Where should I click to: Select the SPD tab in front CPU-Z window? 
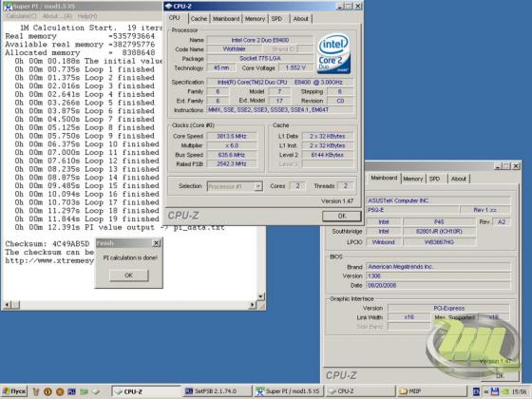tap(276, 19)
